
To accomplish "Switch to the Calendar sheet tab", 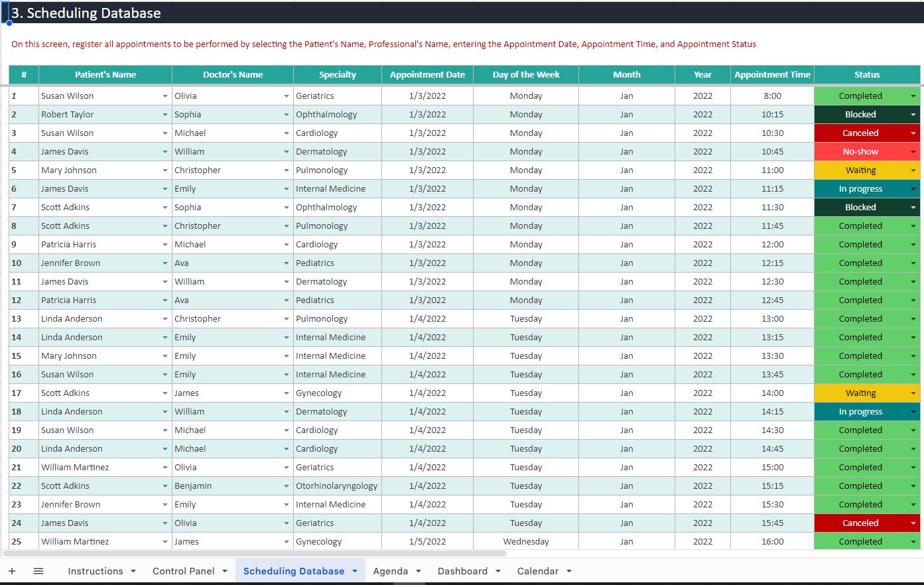I will 537,571.
